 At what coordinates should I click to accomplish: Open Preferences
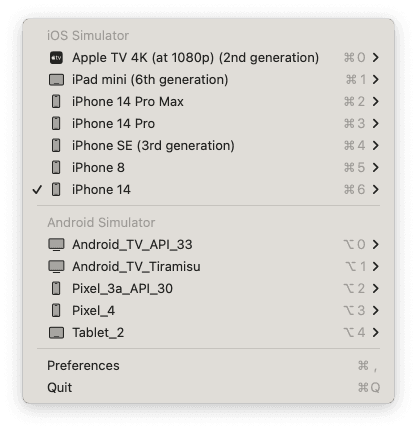pyautogui.click(x=208, y=366)
